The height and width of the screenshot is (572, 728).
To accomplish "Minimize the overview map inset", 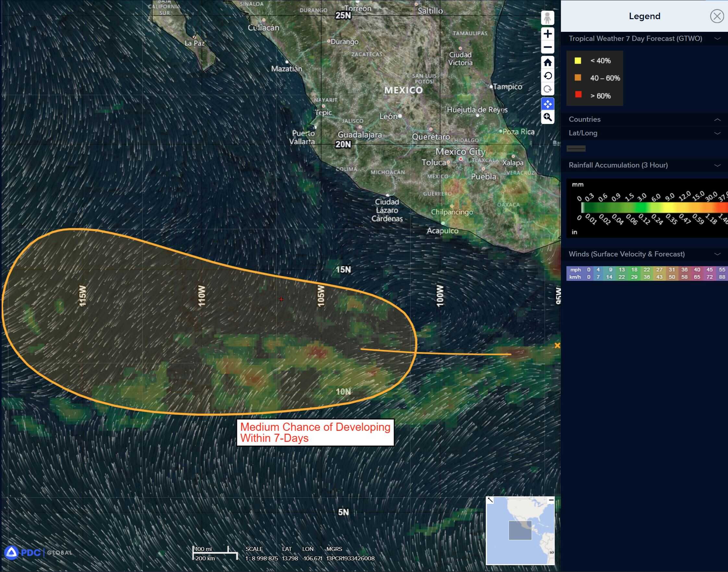I will pos(551,500).
